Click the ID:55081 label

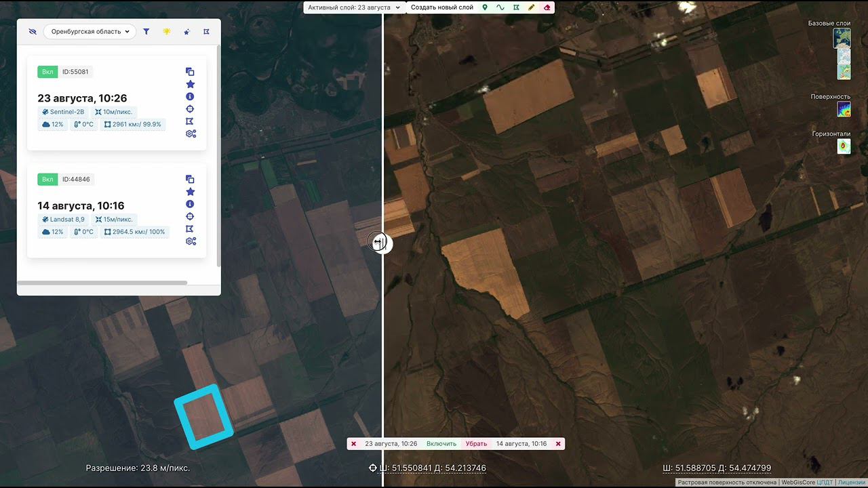[x=75, y=72]
